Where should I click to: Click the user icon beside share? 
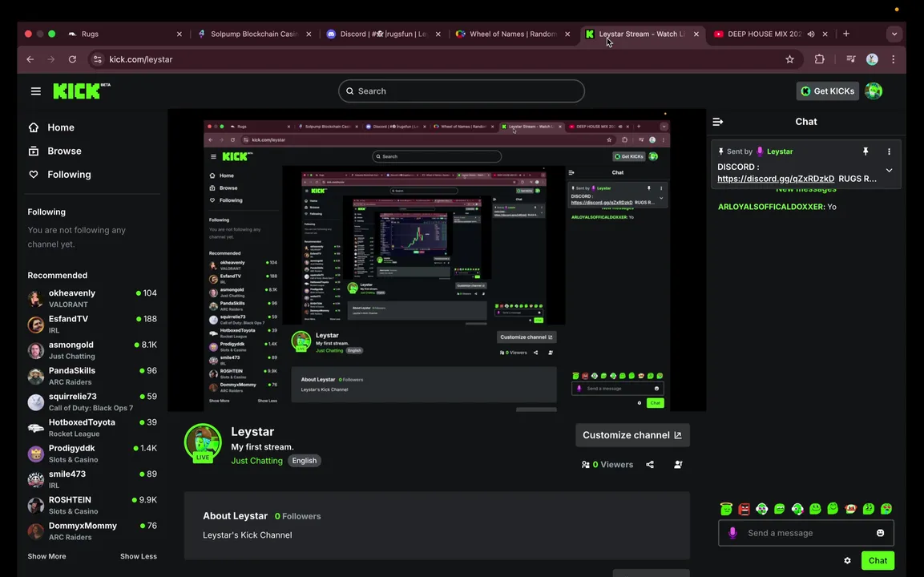pos(678,465)
